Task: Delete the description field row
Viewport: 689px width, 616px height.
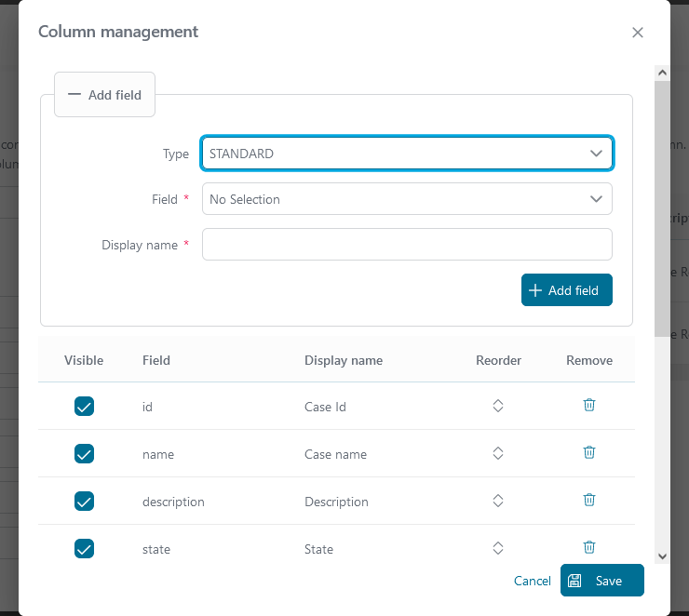Action: [x=588, y=500]
